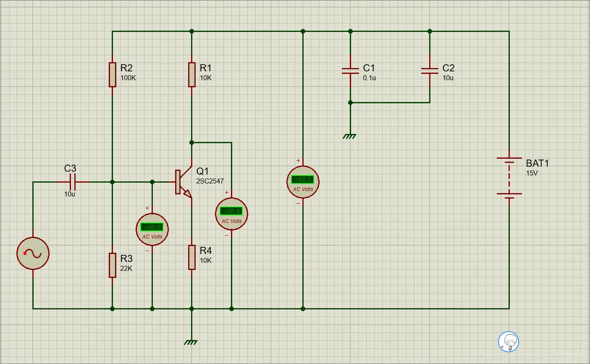Select the C3 coupling capacitor symbol
Image resolution: width=590 pixels, height=364 pixels.
coord(72,182)
